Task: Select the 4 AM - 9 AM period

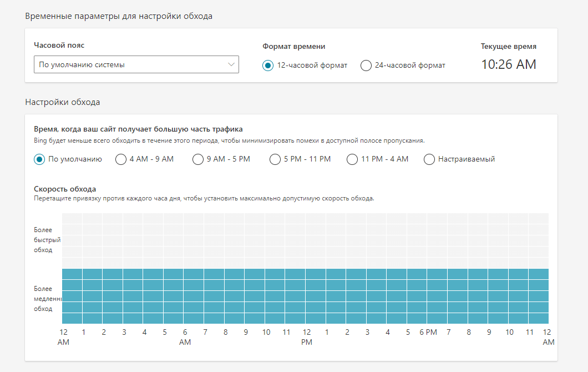Action: [121, 159]
